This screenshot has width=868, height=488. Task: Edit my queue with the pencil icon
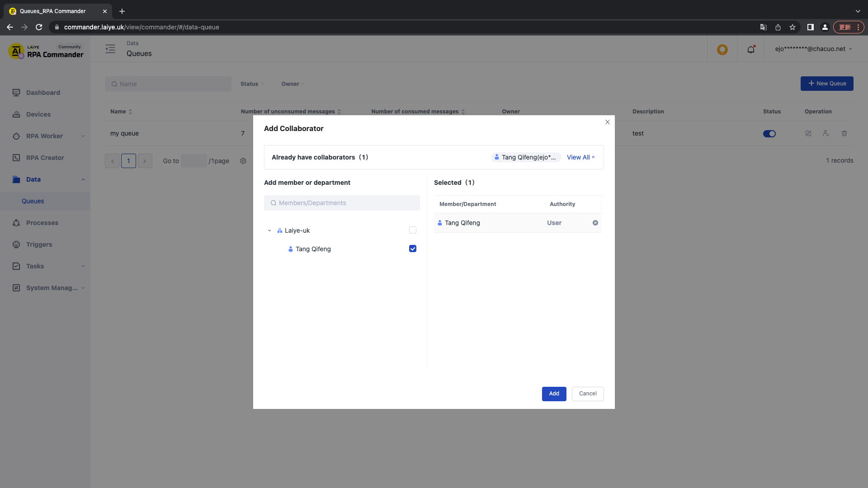click(808, 133)
